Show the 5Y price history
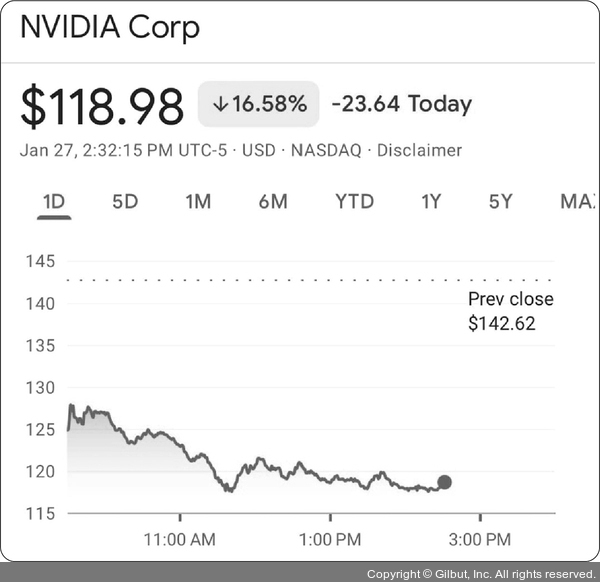Screen dimensions: 600x582 coord(501,202)
